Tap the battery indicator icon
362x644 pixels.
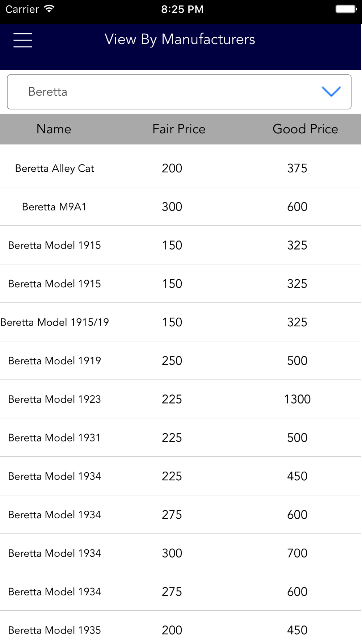[346, 9]
